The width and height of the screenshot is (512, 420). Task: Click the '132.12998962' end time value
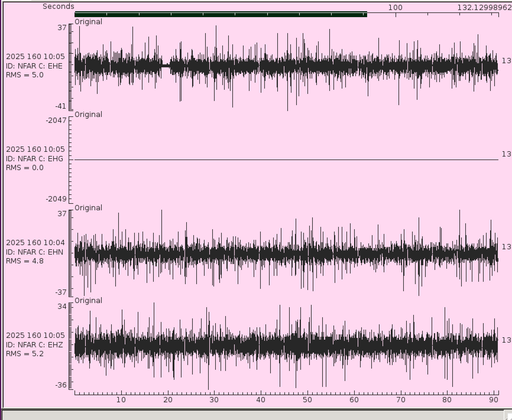coord(485,8)
